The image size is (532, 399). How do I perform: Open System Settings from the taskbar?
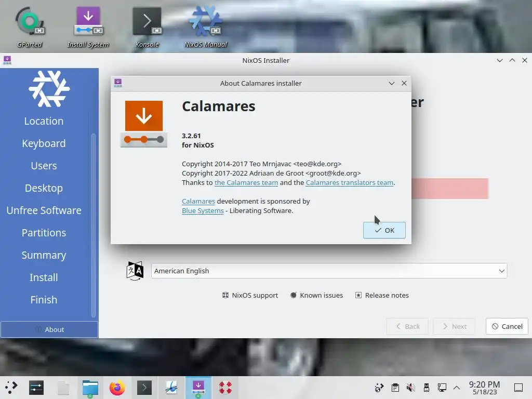point(36,388)
